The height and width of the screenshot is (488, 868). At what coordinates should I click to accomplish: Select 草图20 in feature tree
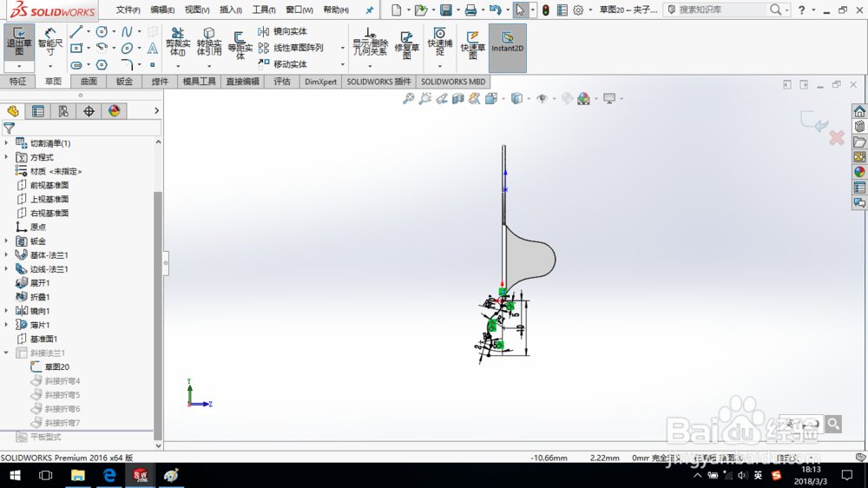[49, 366]
